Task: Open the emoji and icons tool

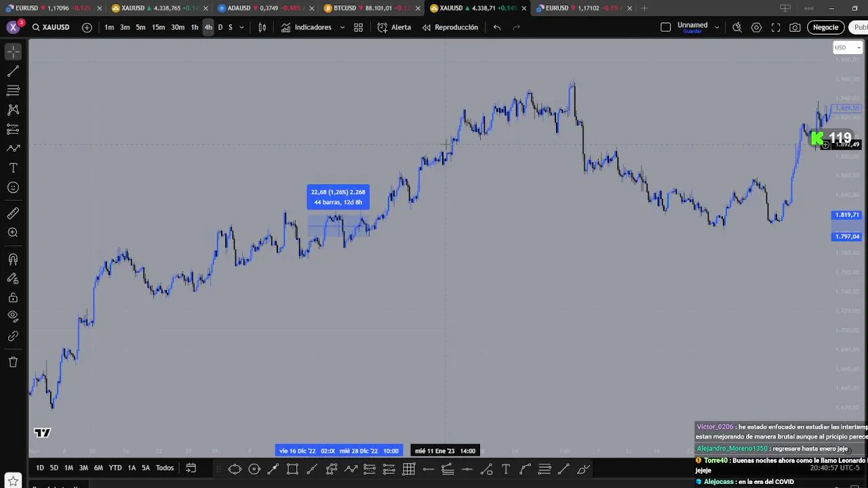Action: pyautogui.click(x=13, y=187)
